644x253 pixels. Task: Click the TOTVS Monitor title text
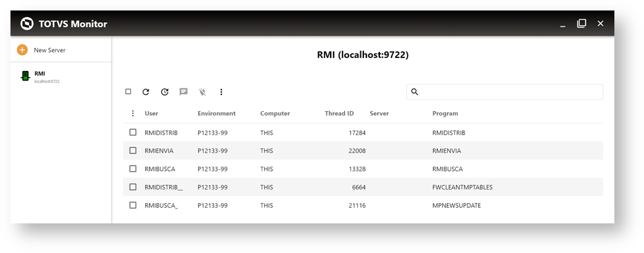73,24
